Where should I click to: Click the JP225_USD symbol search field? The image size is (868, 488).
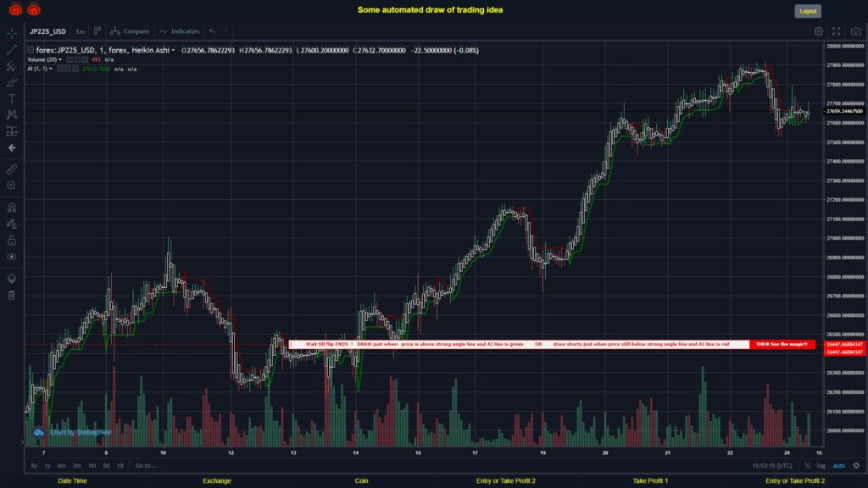click(x=48, y=31)
